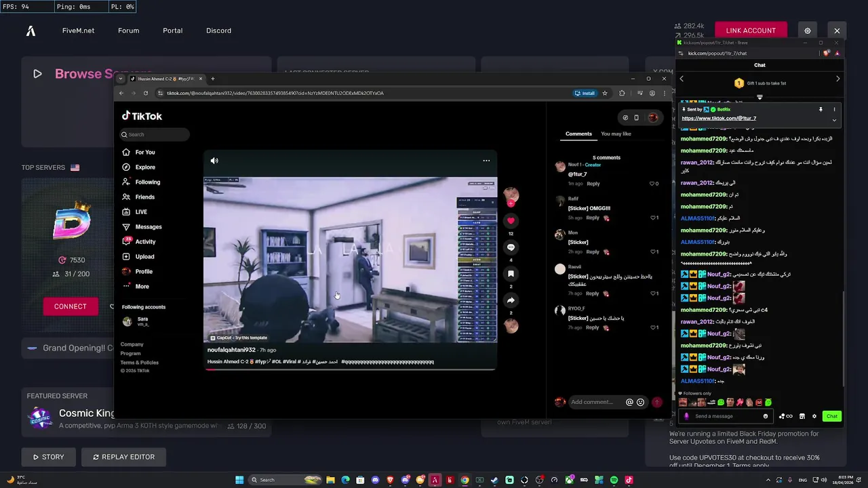Bookmark the TikTok video
The height and width of the screenshot is (488, 868).
[x=511, y=274]
